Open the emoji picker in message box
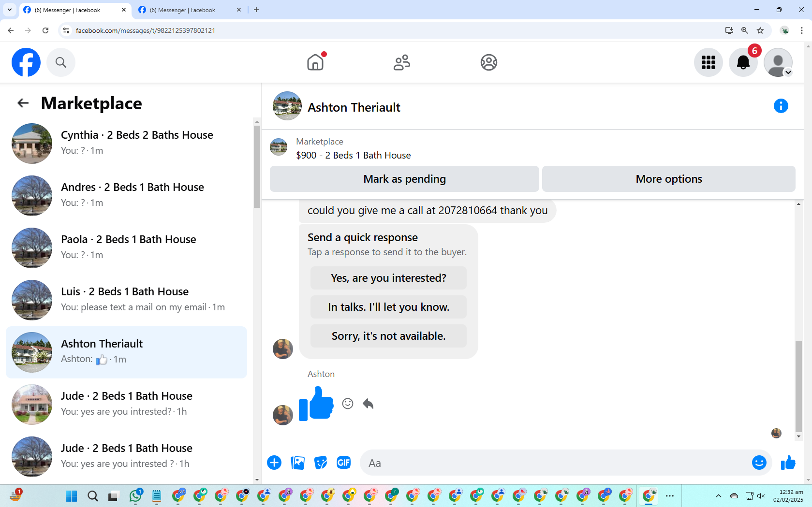Screen dimensions: 812x507 [759, 463]
